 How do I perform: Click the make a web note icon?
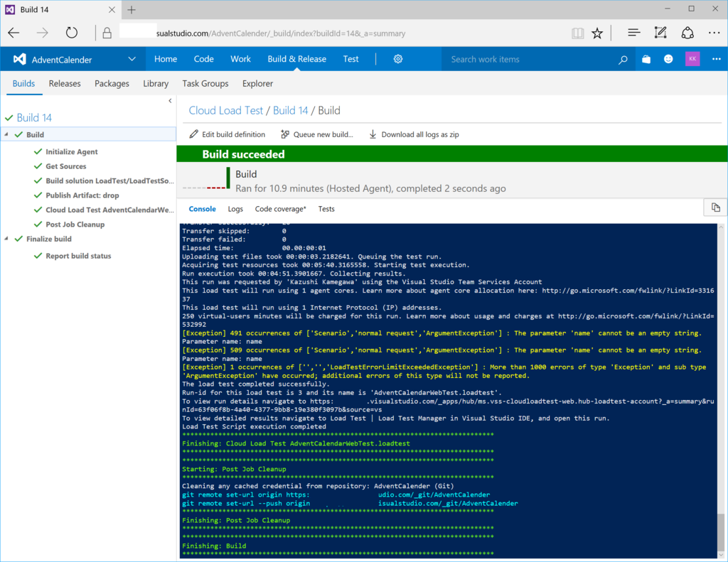(x=660, y=33)
